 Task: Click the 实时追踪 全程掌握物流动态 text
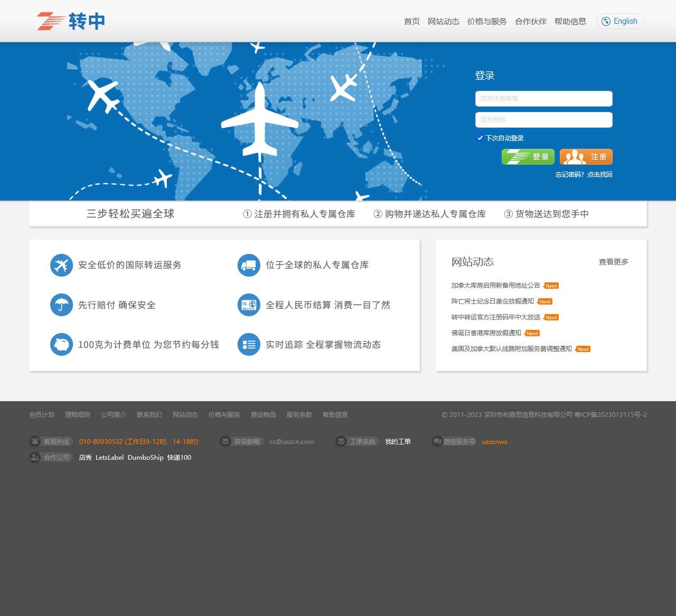click(323, 345)
